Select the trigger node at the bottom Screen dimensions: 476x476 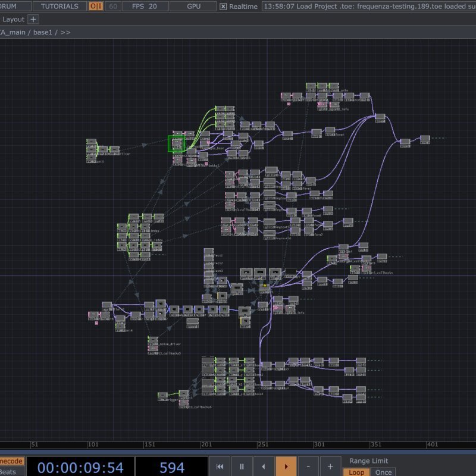coord(162,396)
